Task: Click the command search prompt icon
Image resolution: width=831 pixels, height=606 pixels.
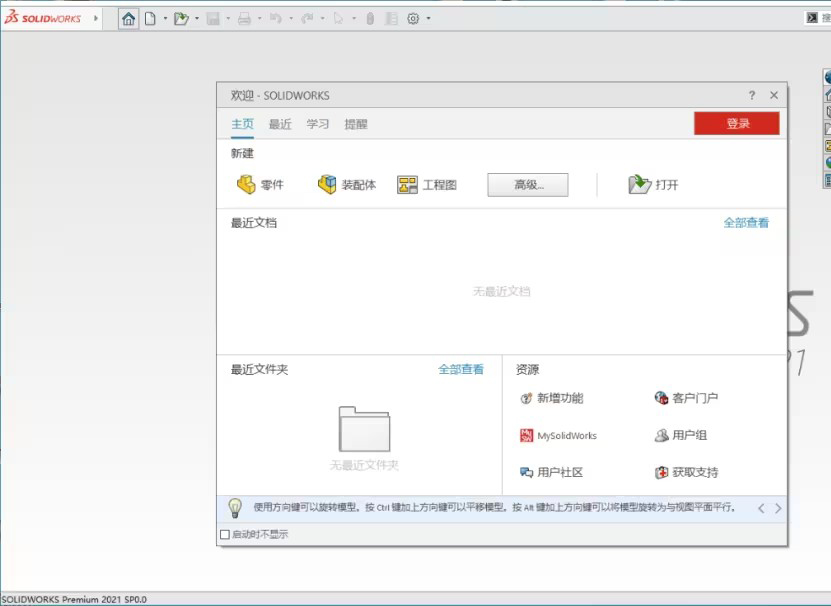Action: pos(812,18)
